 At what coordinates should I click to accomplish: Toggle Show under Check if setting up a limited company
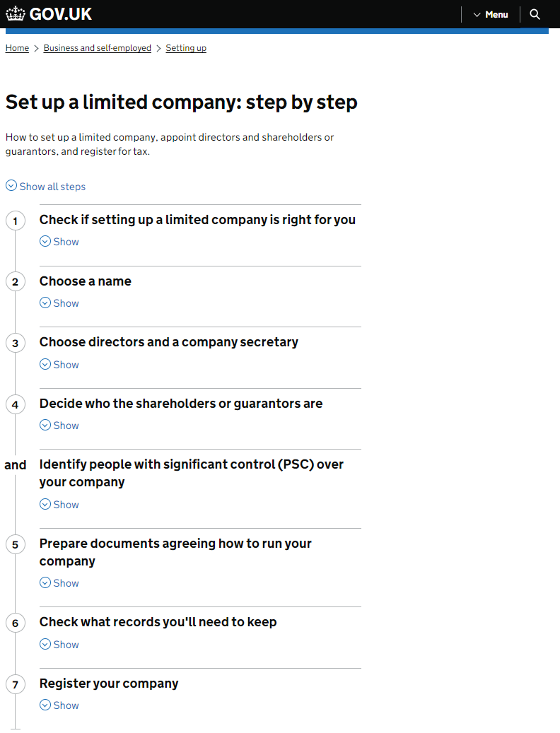(x=59, y=242)
